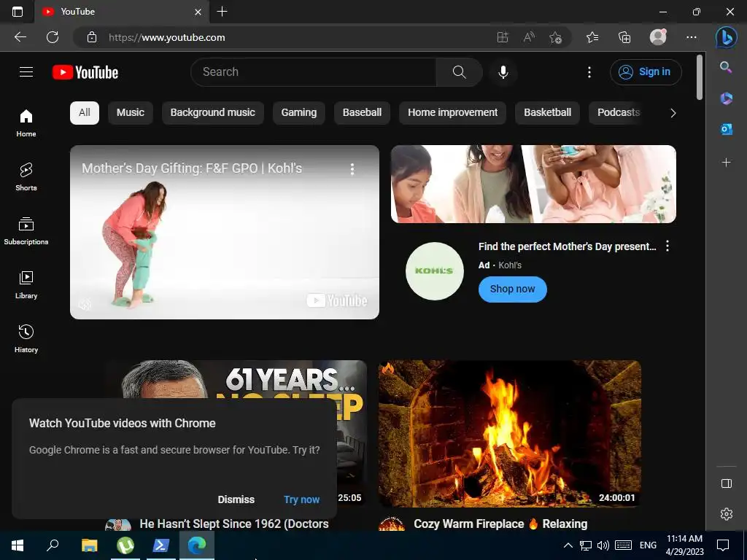Dismiss the Chrome promotion popup

tap(236, 499)
